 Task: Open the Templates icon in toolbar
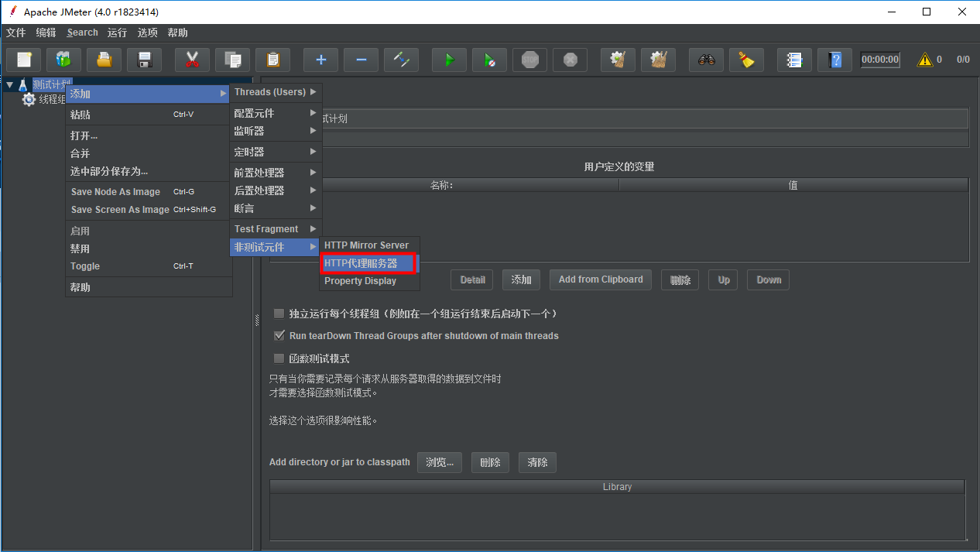coord(64,60)
